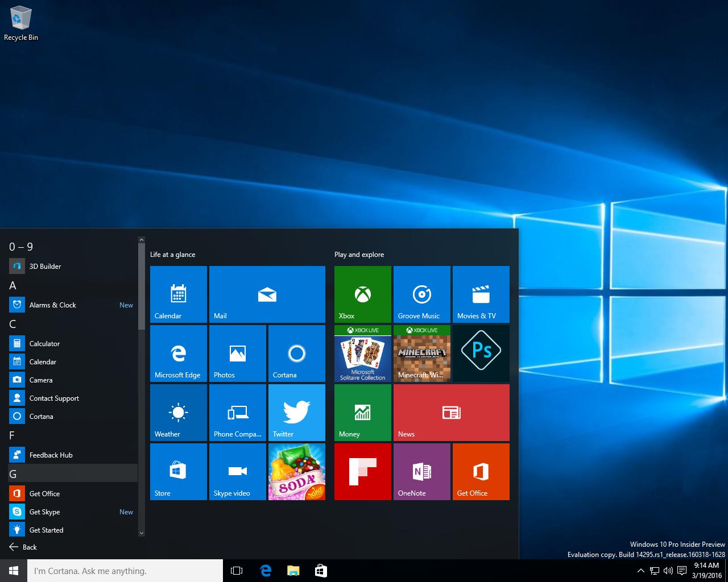Launch Edge from the taskbar

265,571
